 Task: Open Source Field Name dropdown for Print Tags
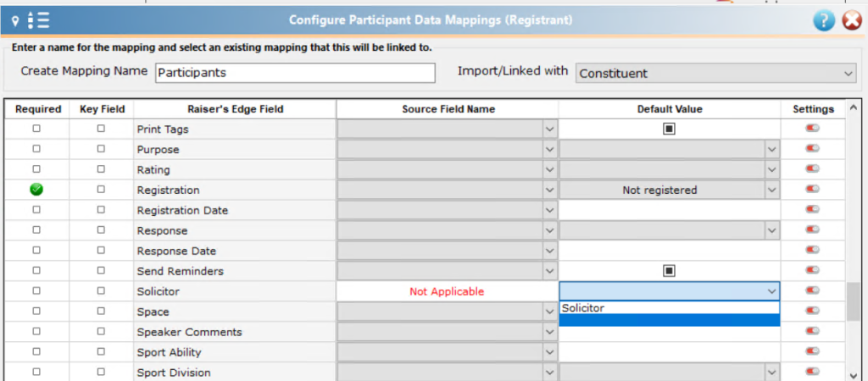[549, 129]
